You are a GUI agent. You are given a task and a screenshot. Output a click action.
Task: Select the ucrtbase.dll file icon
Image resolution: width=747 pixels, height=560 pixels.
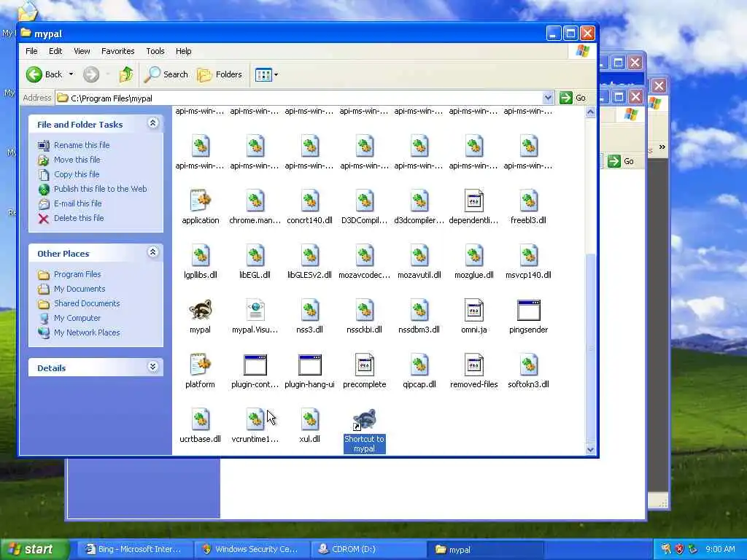click(200, 420)
